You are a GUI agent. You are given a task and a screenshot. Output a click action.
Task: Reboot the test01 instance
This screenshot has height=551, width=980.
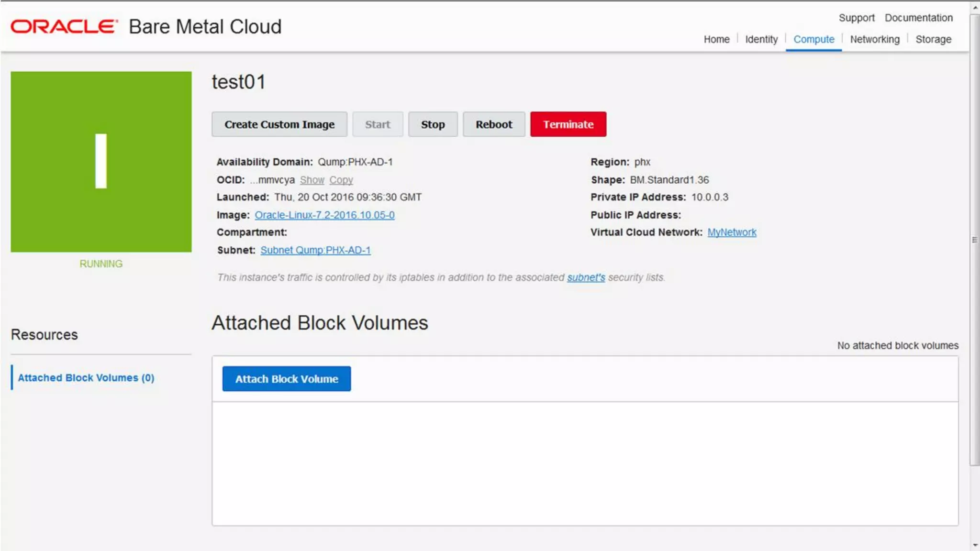[494, 124]
